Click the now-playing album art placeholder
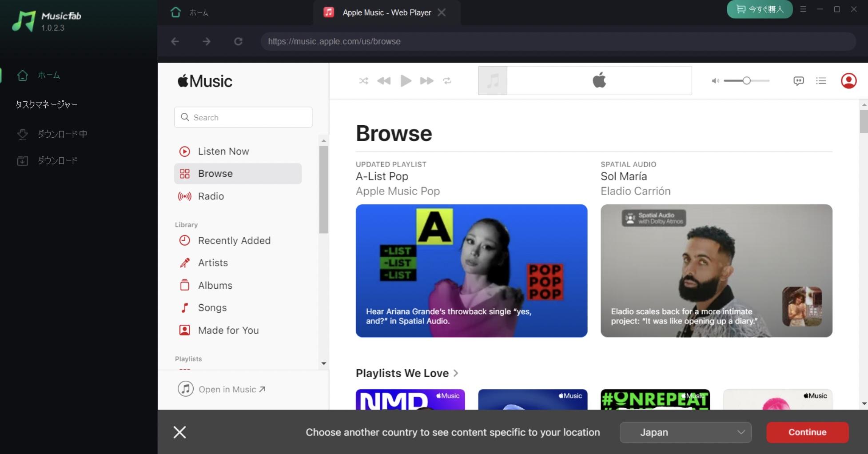The width and height of the screenshot is (868, 454). [x=493, y=81]
